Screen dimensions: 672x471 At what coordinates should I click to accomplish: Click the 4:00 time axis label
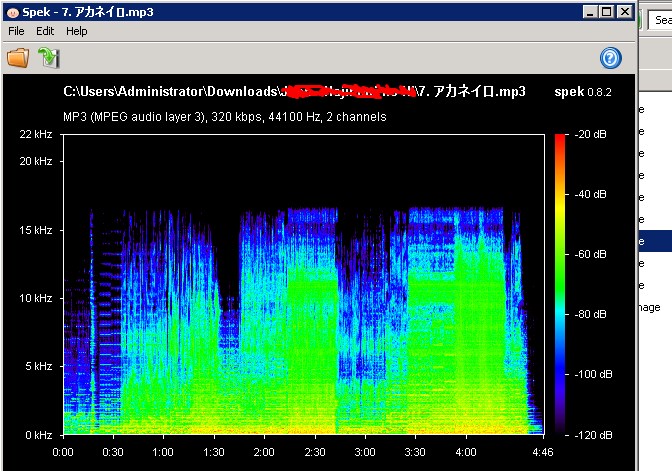(466, 452)
